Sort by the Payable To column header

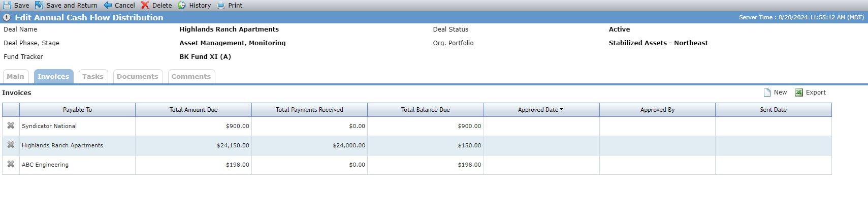[x=77, y=110]
